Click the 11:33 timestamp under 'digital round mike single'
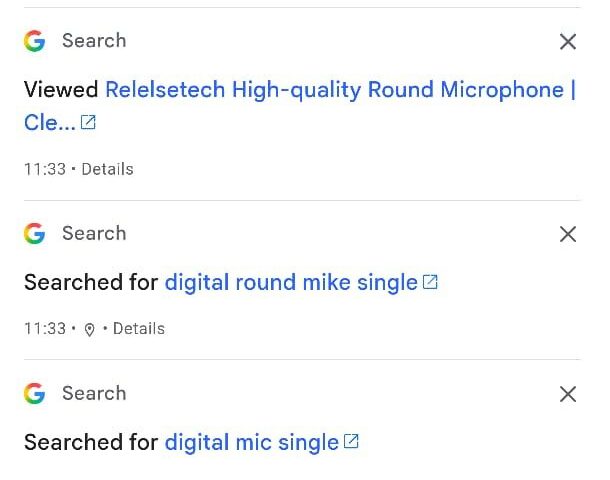610x480 pixels. (x=44, y=329)
